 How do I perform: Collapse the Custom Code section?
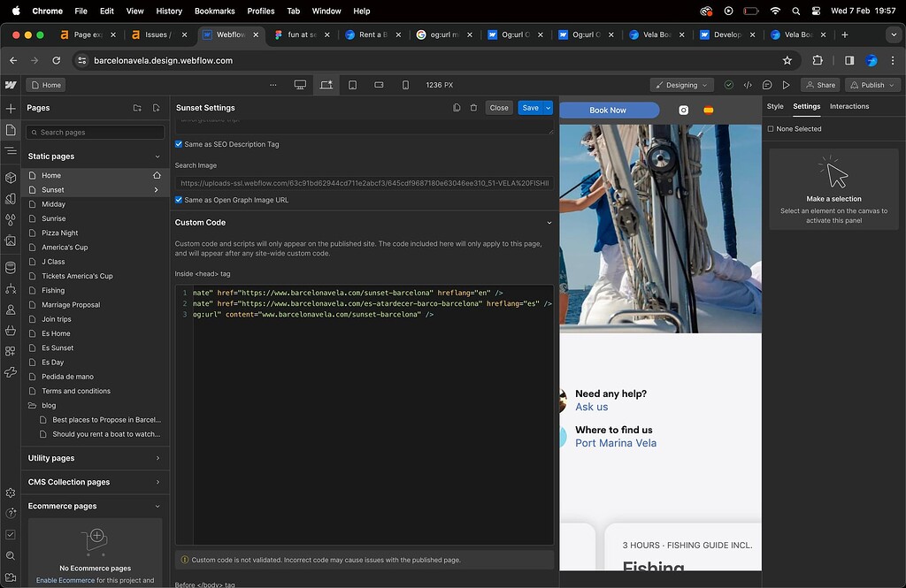point(549,222)
